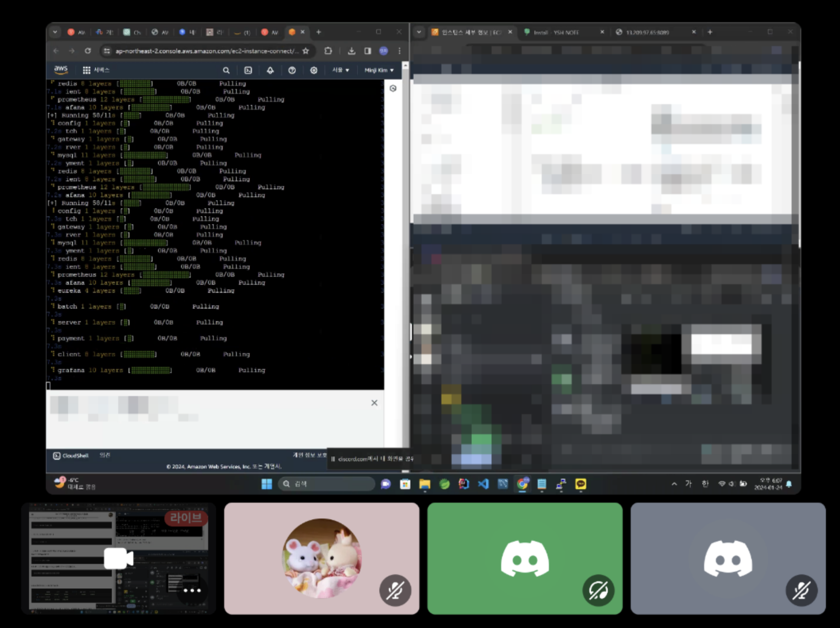
Task: Open the browser extensions puzzle icon
Action: pos(328,51)
